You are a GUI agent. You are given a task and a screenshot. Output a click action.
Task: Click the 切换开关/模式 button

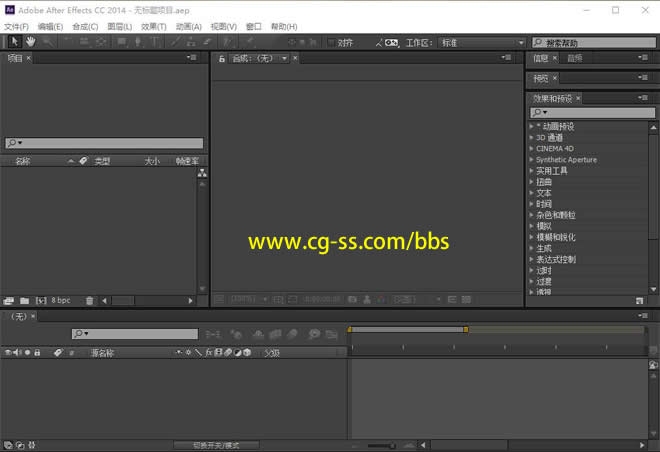pyautogui.click(x=216, y=445)
